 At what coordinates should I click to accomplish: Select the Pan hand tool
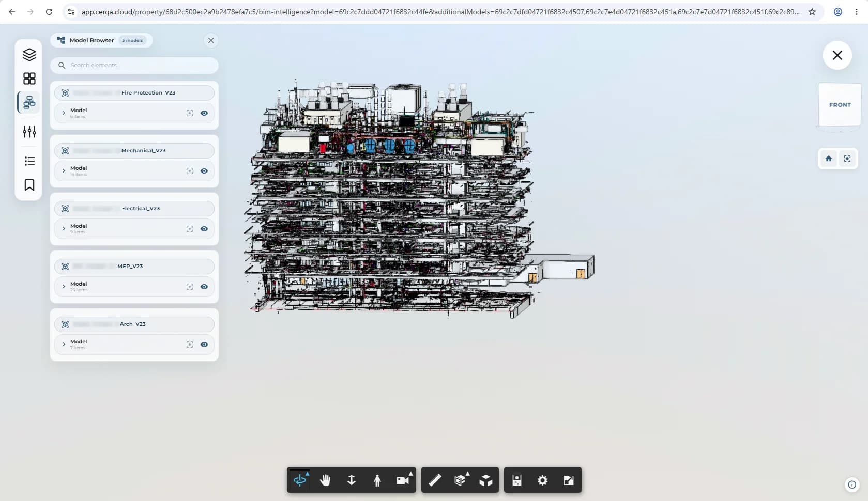325,480
